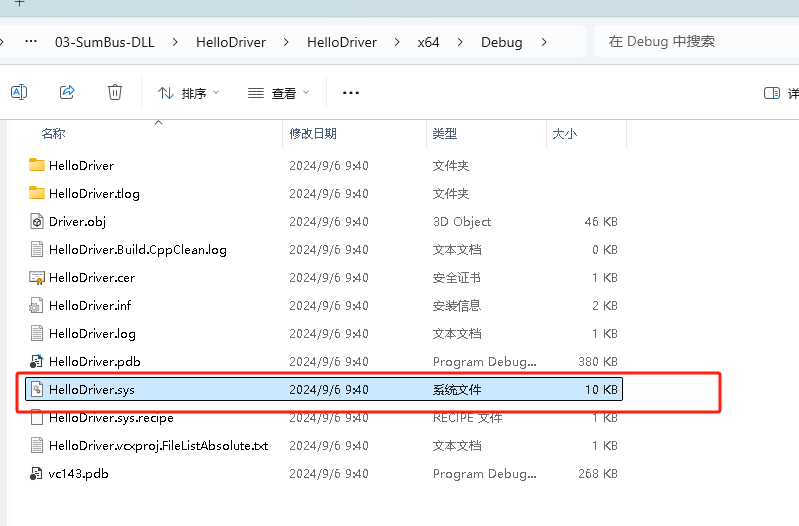
Task: Select the vc143.pdb file icon
Action: pos(36,474)
